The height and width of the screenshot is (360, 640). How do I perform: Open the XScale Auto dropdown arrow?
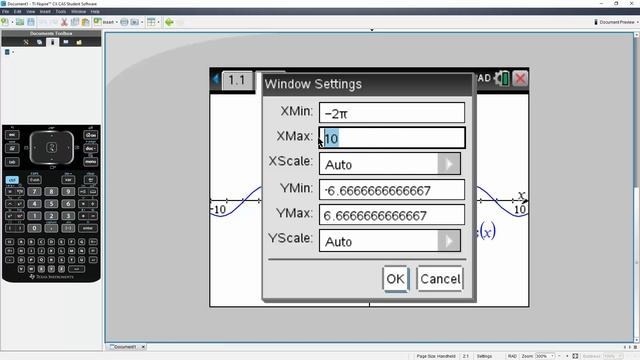[449, 164]
